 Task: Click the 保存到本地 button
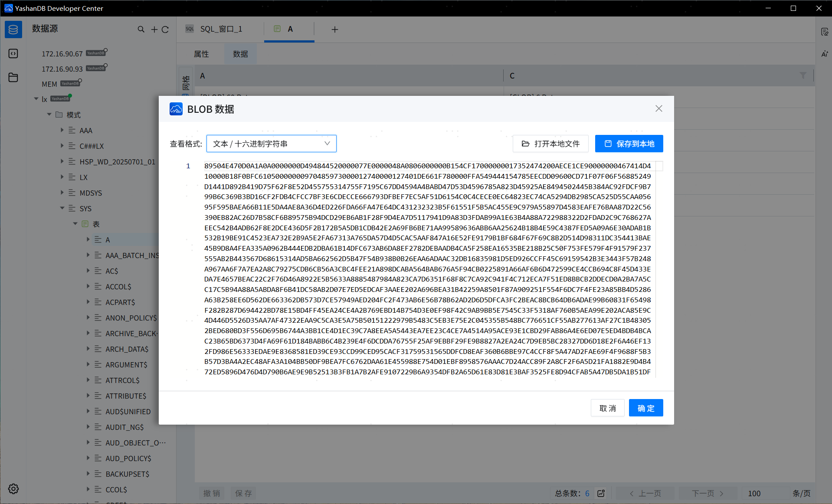(629, 144)
